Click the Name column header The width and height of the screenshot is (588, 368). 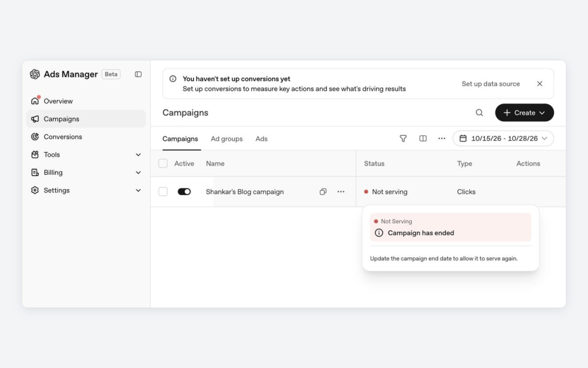point(215,163)
